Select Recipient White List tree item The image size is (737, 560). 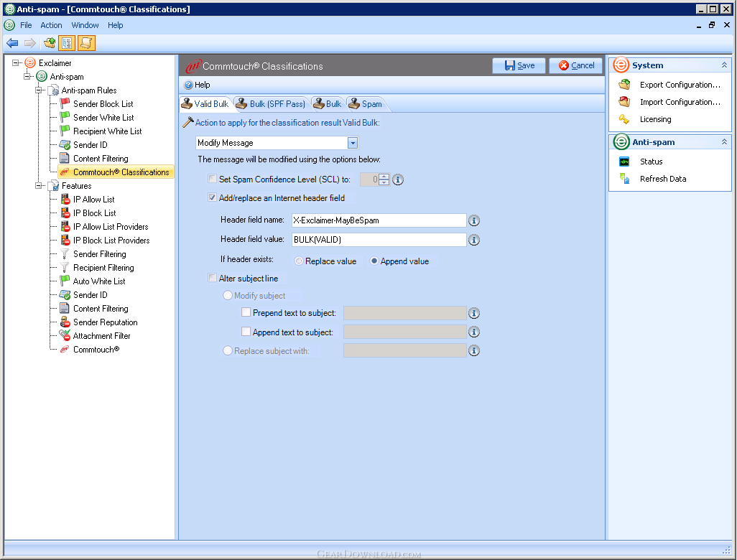coord(107,131)
